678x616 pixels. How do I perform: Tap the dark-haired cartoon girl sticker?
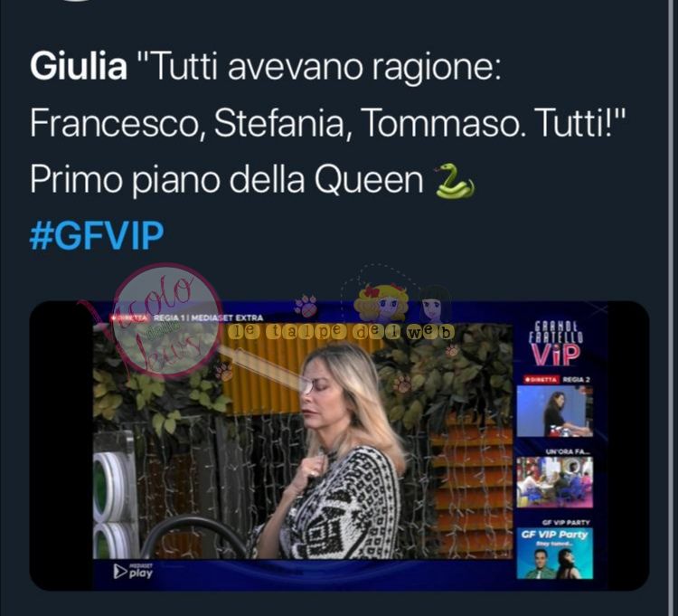[x=435, y=303]
